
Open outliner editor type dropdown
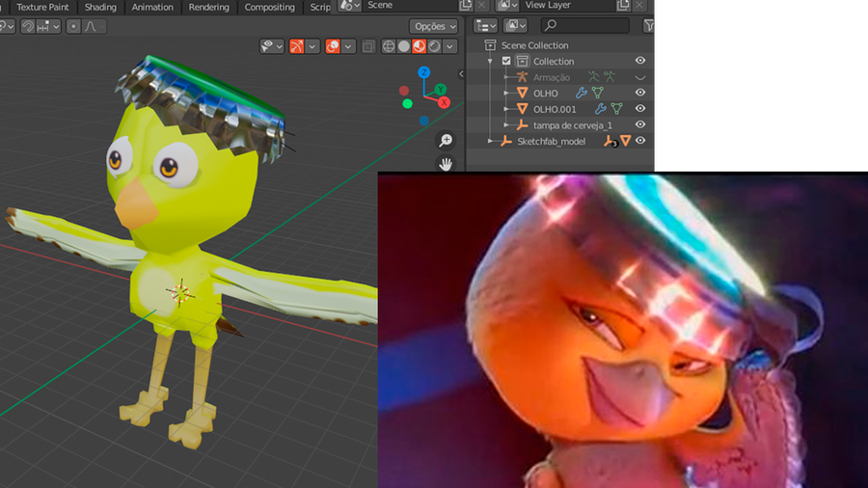tap(485, 25)
